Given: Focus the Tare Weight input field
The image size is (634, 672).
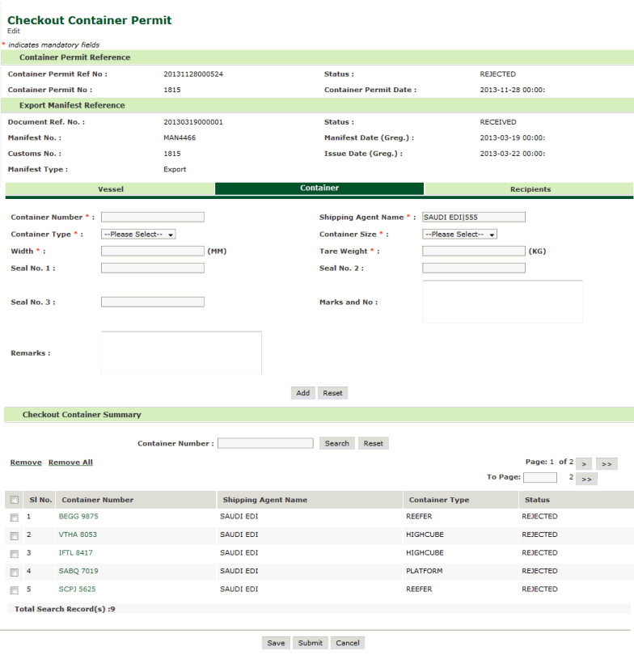Looking at the screenshot, I should (x=473, y=251).
